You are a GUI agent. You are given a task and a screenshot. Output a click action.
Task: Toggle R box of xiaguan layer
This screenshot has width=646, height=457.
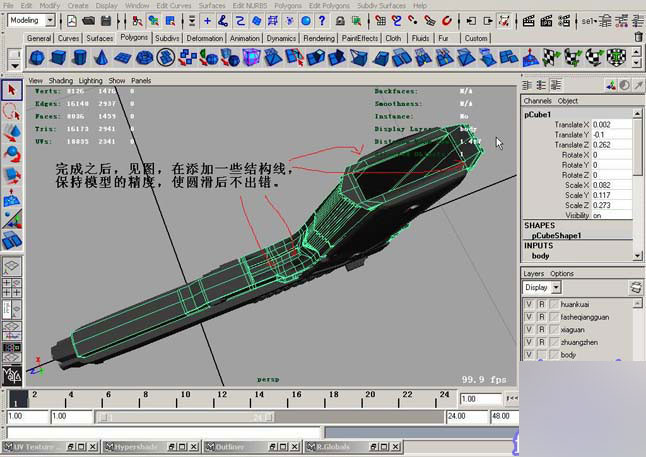pos(541,330)
